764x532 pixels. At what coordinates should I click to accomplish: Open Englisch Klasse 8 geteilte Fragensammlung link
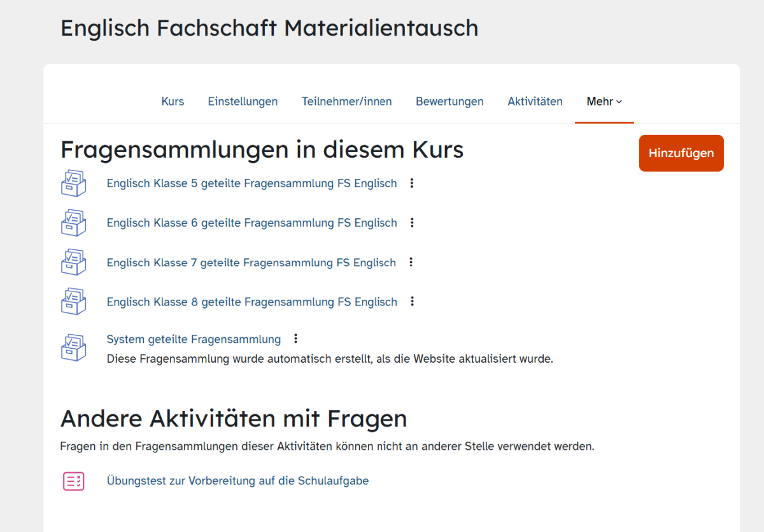pos(251,302)
